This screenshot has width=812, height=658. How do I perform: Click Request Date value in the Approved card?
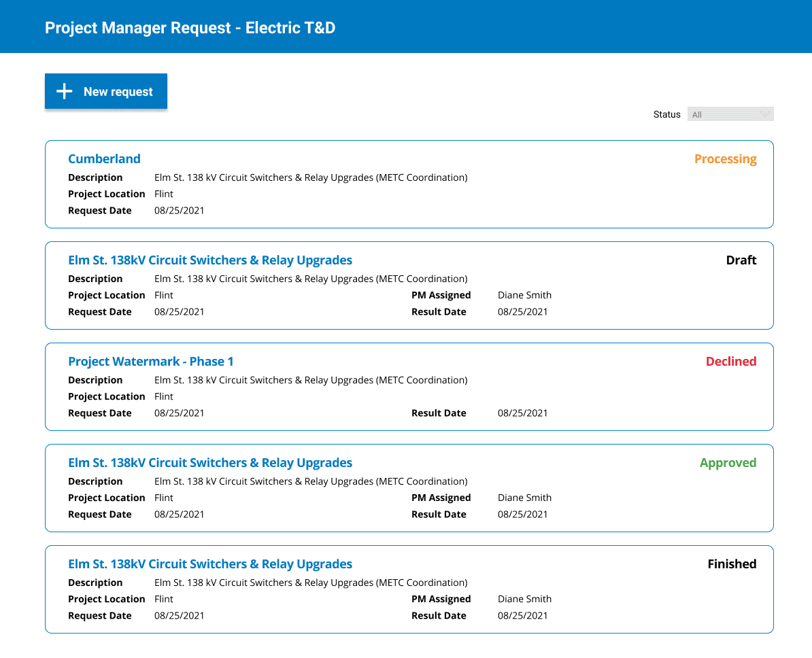(179, 514)
